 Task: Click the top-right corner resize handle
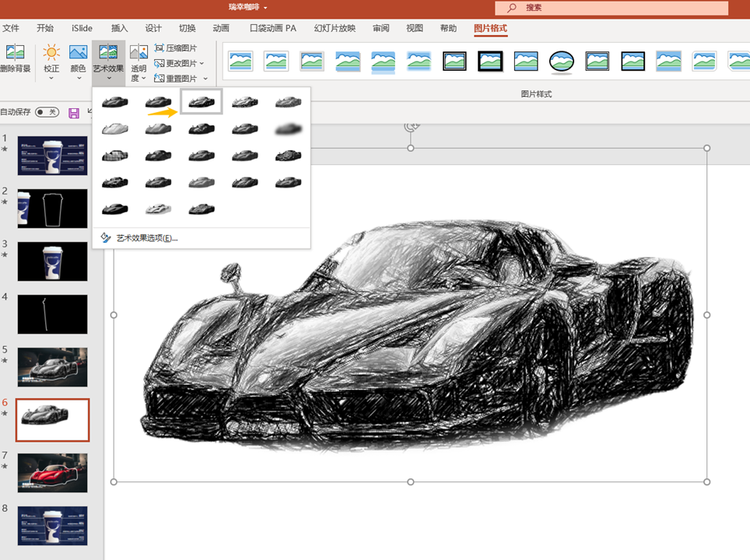click(x=707, y=149)
